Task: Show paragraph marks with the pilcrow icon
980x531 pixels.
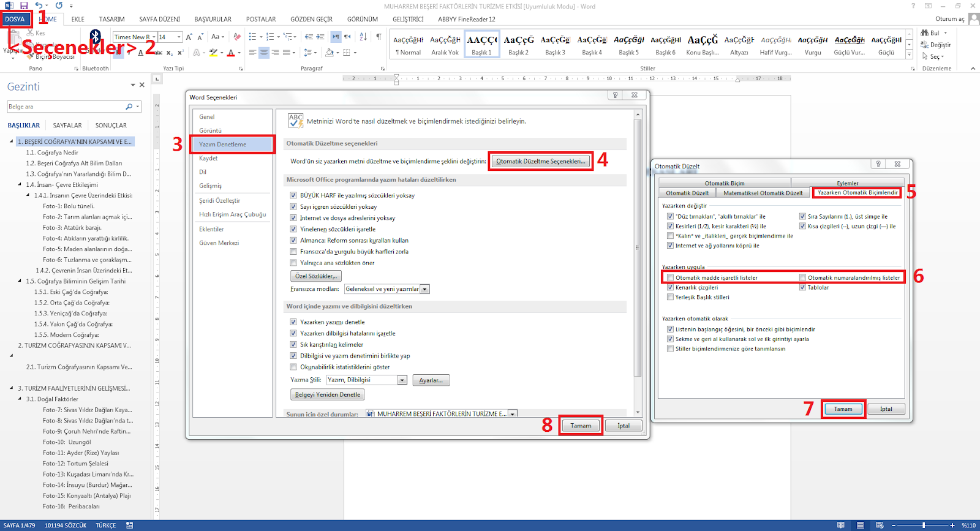Action: click(379, 37)
